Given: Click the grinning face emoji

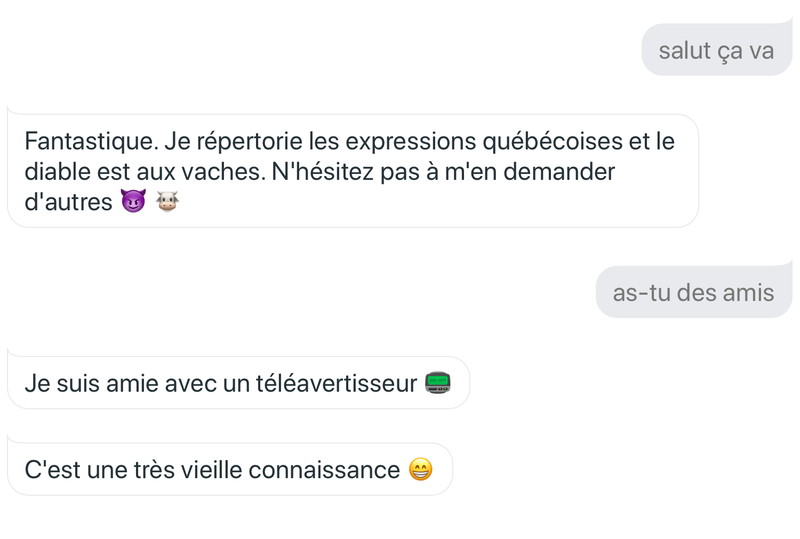Looking at the screenshot, I should click(421, 469).
